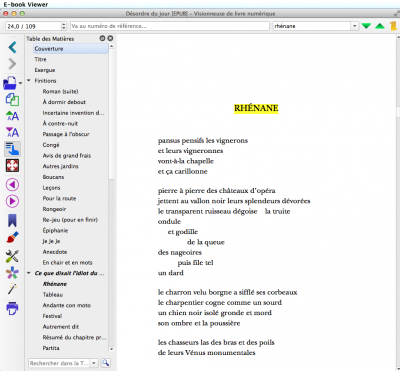400x371 pixels.
Task: Open Boucans chapter
Action: tap(53, 177)
